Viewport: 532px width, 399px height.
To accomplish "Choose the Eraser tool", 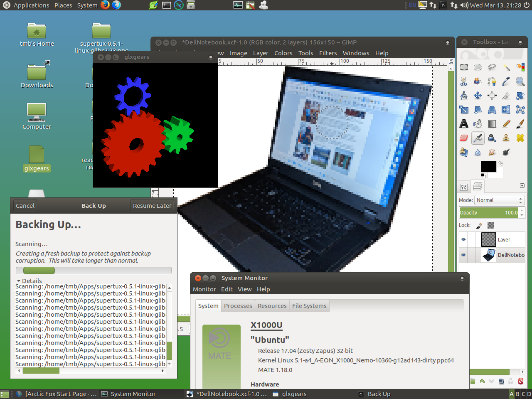I will [x=464, y=138].
